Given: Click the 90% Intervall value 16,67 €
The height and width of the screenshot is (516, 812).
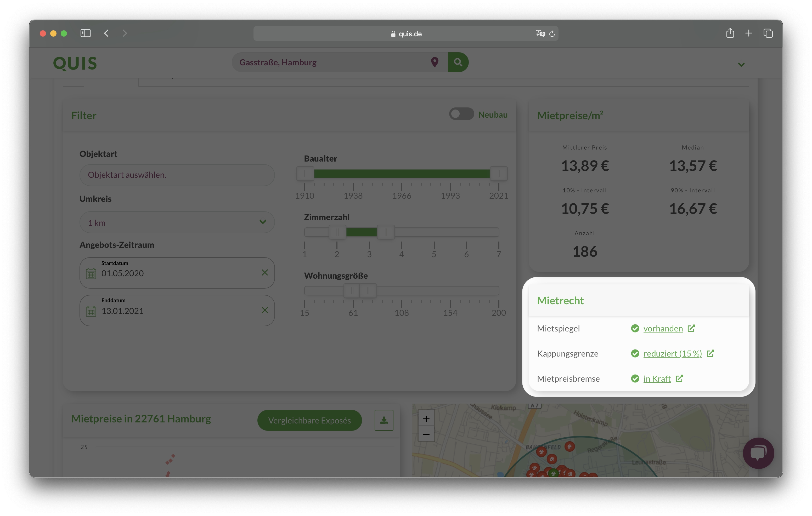Looking at the screenshot, I should tap(693, 209).
